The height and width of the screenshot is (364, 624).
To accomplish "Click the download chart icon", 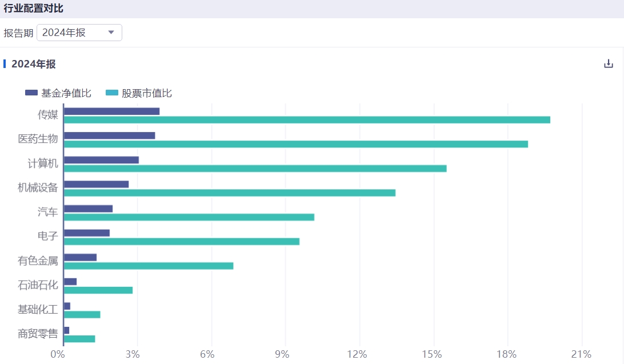I will 609,64.
